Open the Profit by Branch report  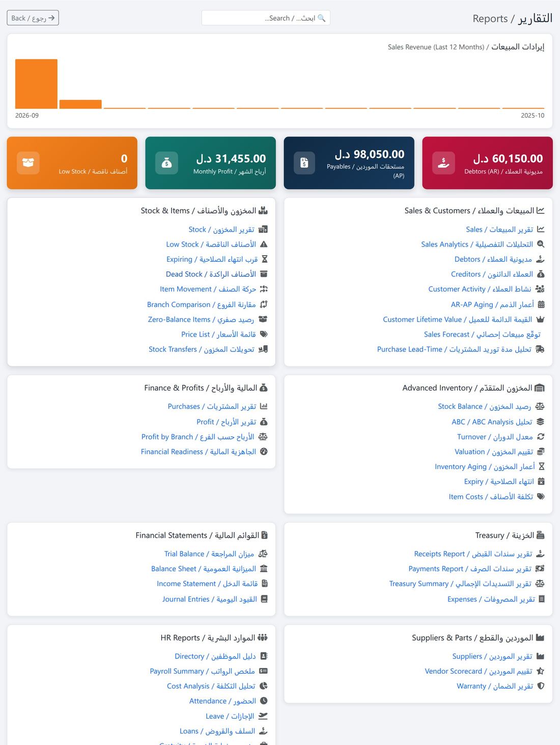pos(198,437)
